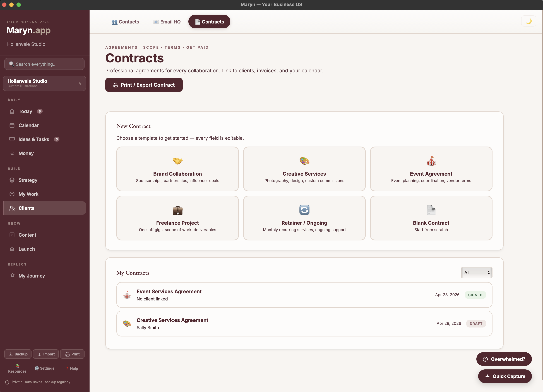Image resolution: width=543 pixels, height=392 pixels.
Task: Click the Backup button
Action: tap(18, 354)
